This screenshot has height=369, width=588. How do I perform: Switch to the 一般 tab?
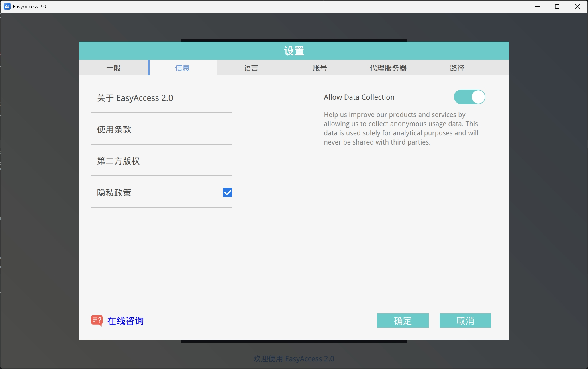[x=113, y=68]
